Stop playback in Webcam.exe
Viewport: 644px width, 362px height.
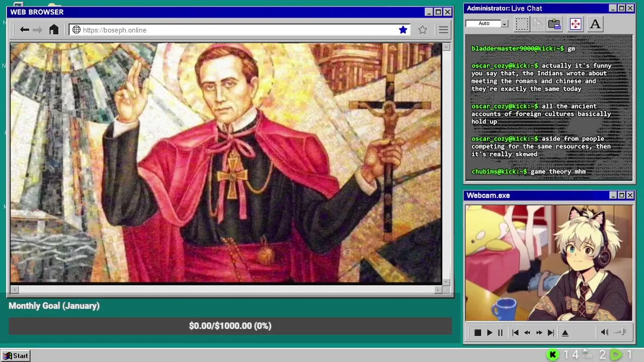[x=477, y=332]
